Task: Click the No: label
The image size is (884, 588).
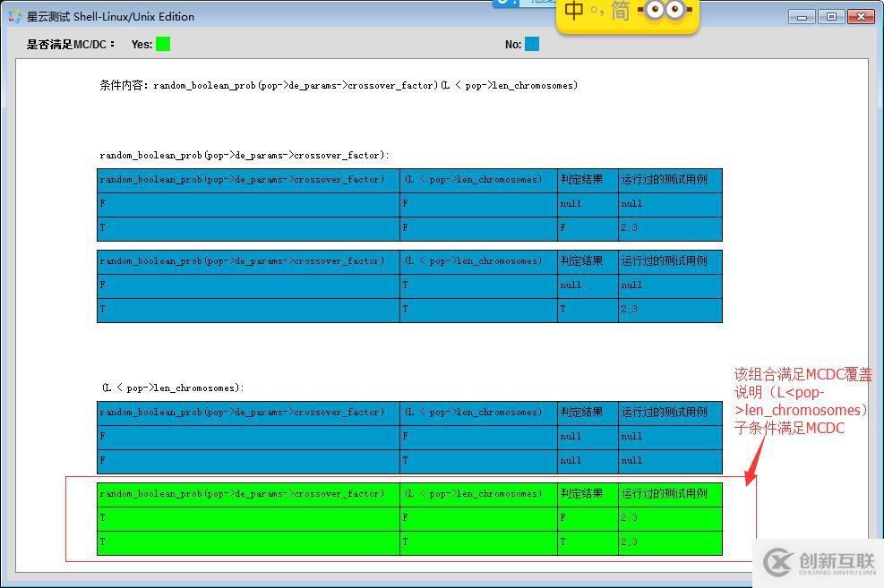Action: click(513, 45)
